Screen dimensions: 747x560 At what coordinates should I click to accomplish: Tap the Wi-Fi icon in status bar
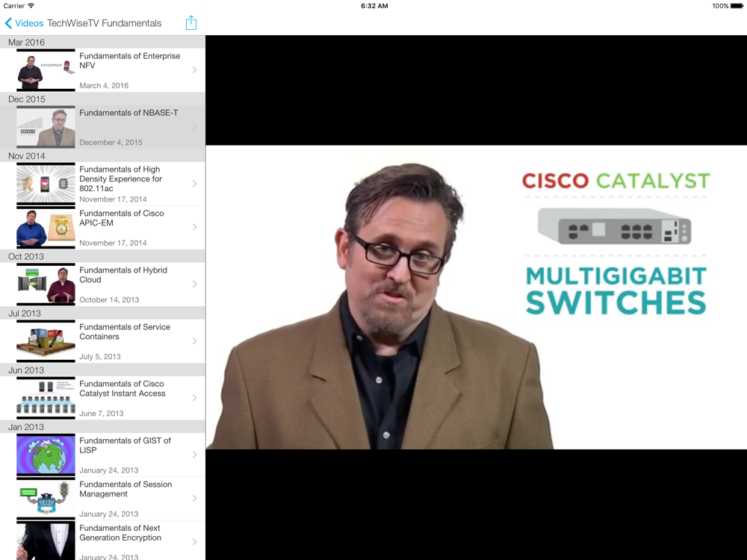31,6
